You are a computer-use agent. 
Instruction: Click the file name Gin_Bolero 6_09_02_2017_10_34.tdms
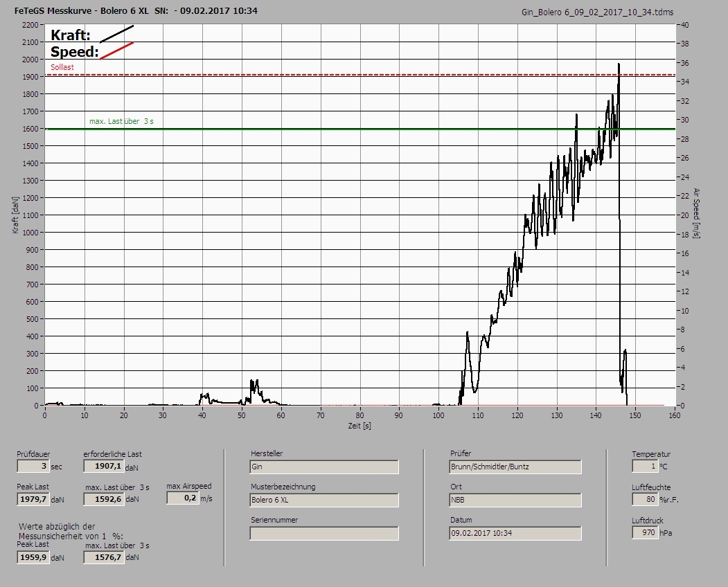tap(597, 12)
